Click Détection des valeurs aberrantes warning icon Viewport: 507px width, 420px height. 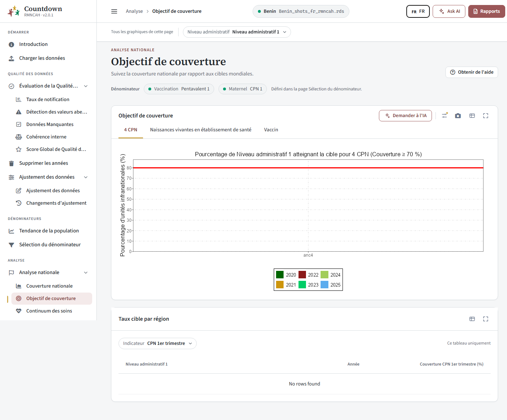[x=19, y=112]
